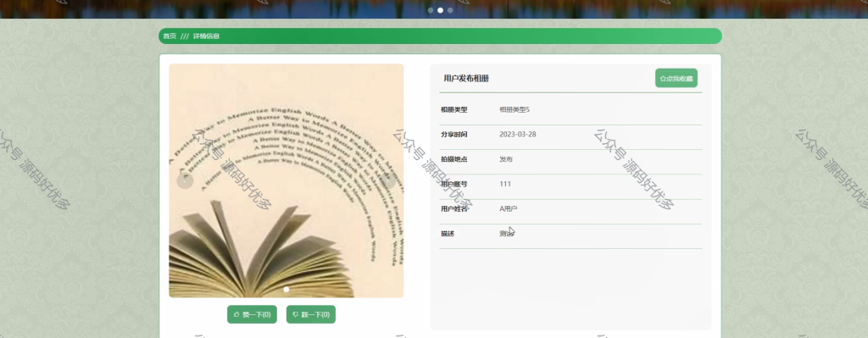The width and height of the screenshot is (868, 338).
Task: Click the 拍摄地点 label
Action: coord(454,159)
